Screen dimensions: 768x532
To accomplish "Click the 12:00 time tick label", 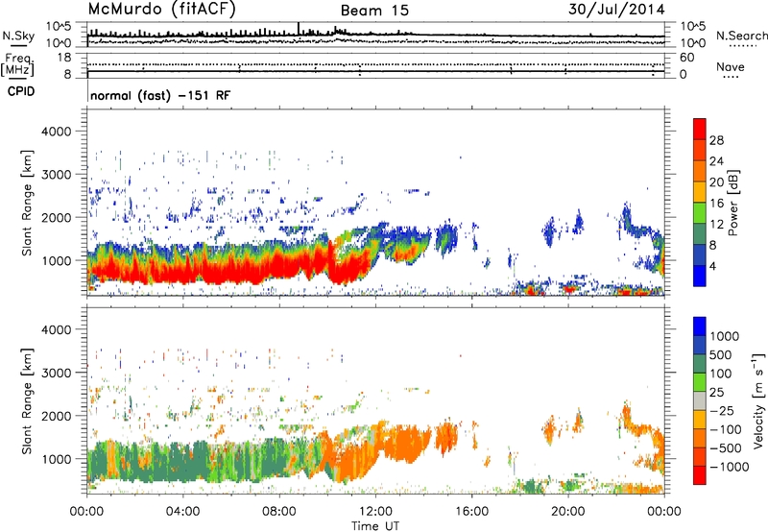I will (375, 512).
